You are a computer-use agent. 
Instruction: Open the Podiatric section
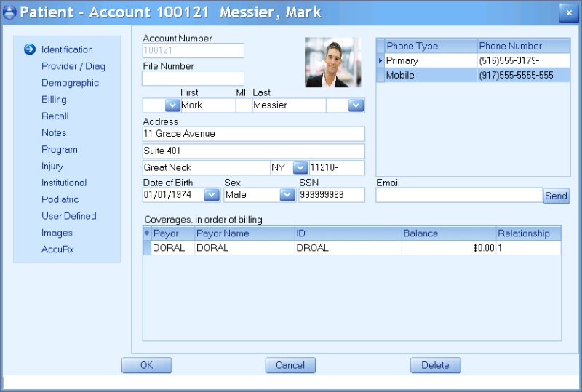60,199
